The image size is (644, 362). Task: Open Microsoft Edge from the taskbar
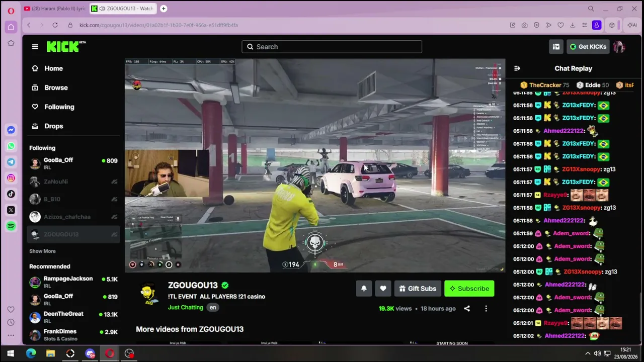click(31, 353)
